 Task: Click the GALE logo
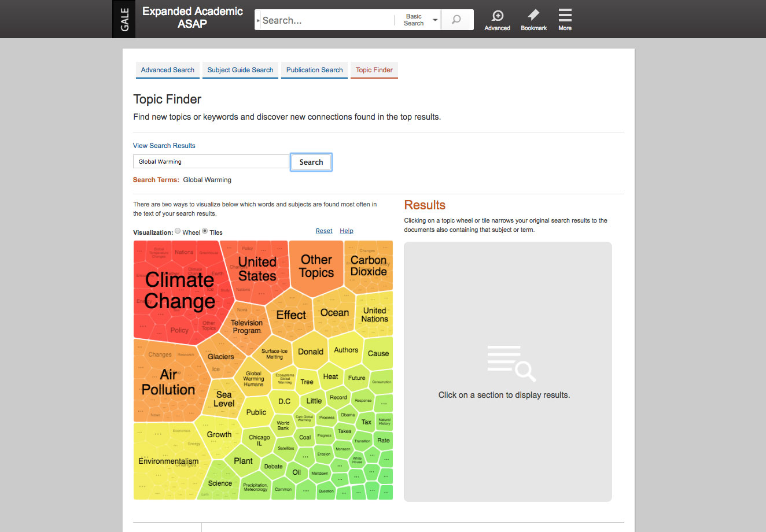(x=124, y=19)
